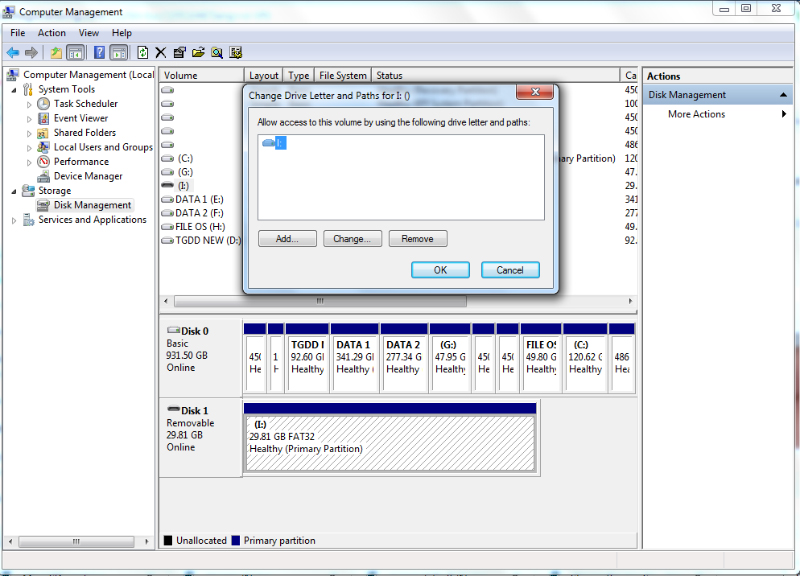Click the black X delete toolbar icon
This screenshot has width=800, height=576.
(x=160, y=52)
